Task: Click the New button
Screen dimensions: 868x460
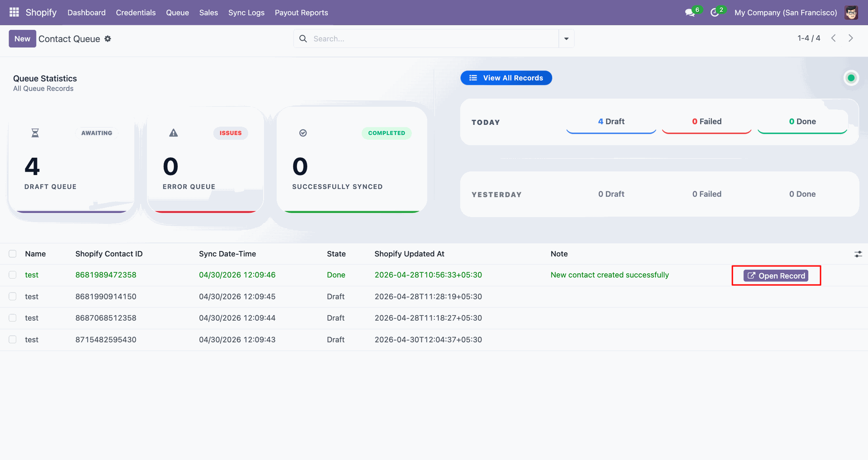Action: pos(22,39)
